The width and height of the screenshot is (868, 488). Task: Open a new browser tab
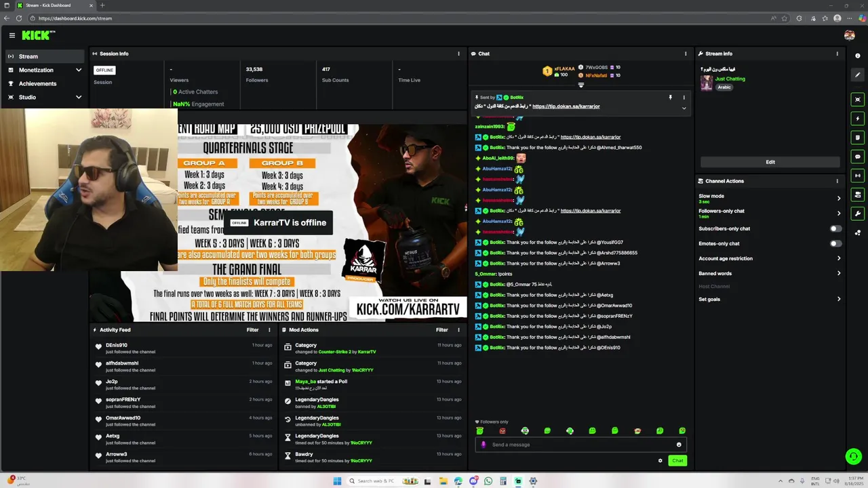102,5
